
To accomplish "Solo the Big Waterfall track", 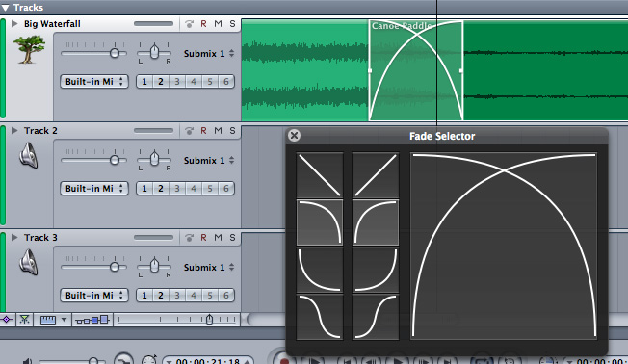I will 232,24.
